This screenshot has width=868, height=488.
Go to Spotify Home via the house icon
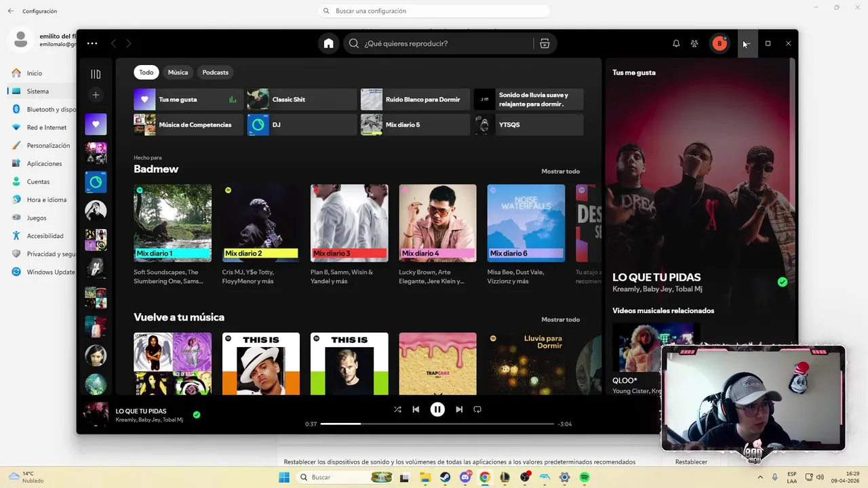point(328,43)
